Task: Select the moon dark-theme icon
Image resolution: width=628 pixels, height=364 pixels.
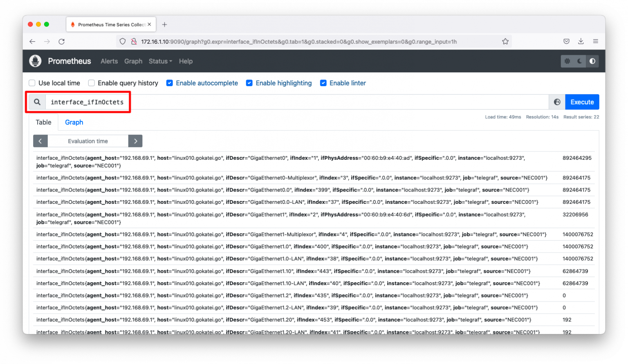Action: 579,61
